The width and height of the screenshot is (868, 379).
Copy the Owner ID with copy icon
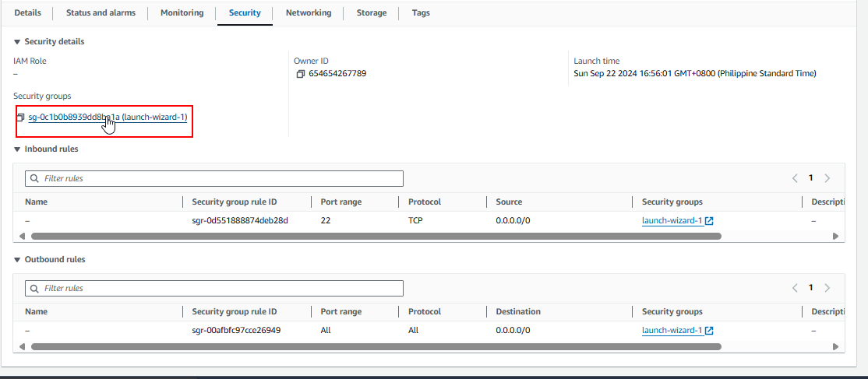(300, 74)
